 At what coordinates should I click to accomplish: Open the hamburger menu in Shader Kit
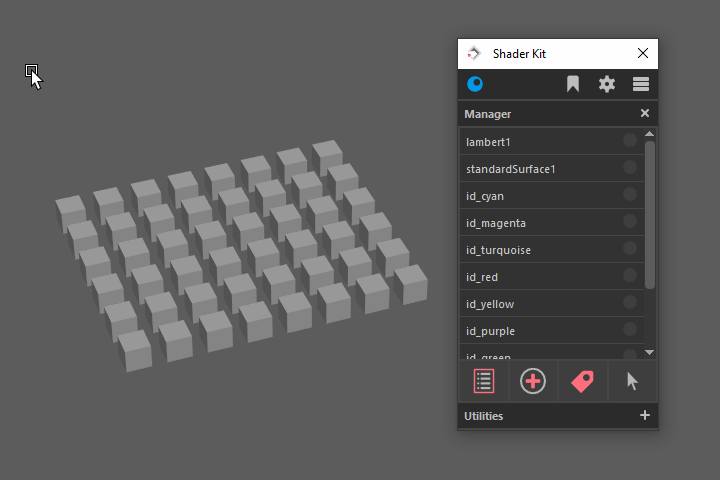(x=641, y=84)
